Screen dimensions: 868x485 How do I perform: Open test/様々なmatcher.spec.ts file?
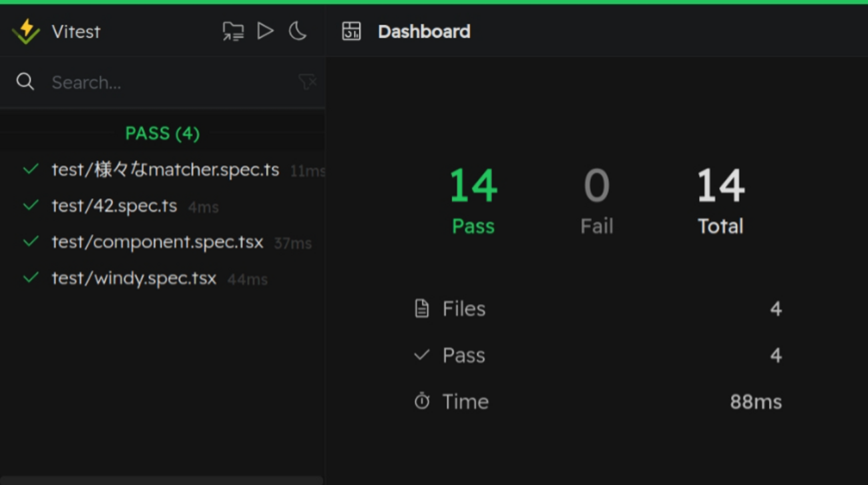(165, 170)
